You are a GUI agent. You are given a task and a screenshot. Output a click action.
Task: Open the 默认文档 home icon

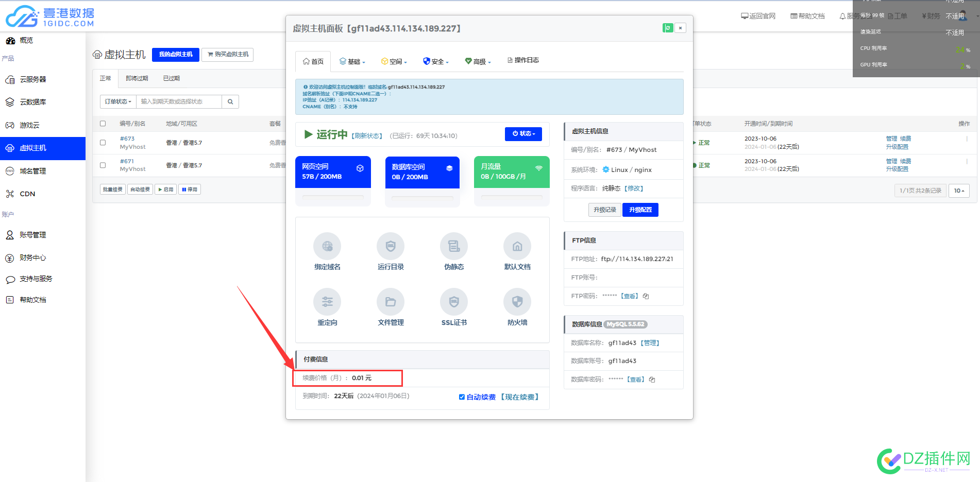click(517, 246)
